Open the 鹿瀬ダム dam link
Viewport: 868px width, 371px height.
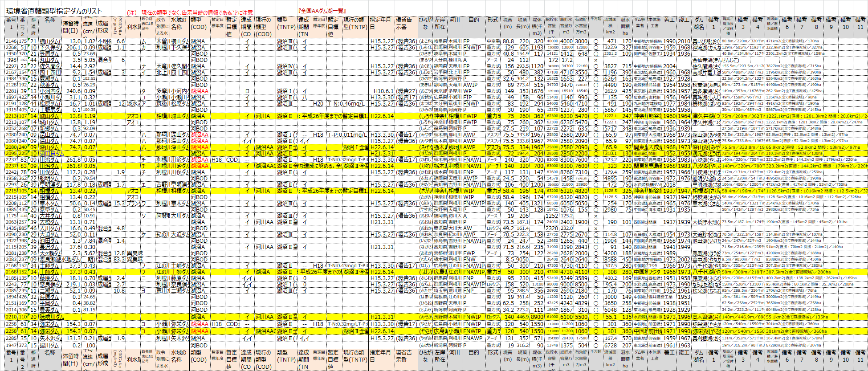[x=49, y=78]
